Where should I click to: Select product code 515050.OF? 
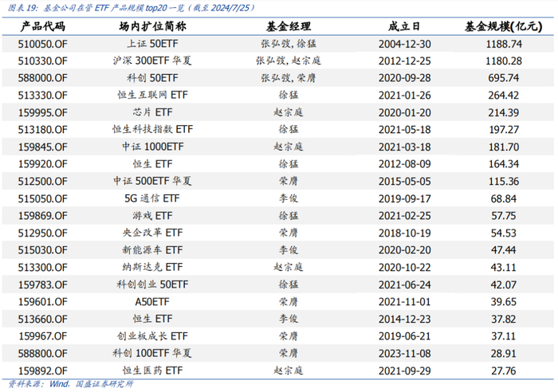(43, 198)
